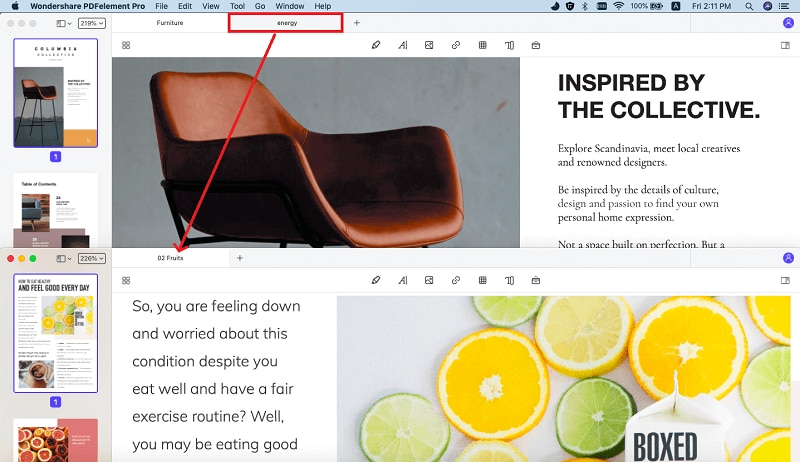Select the text edit tool in the 02 Fruits window
The image size is (800, 462).
(x=403, y=280)
